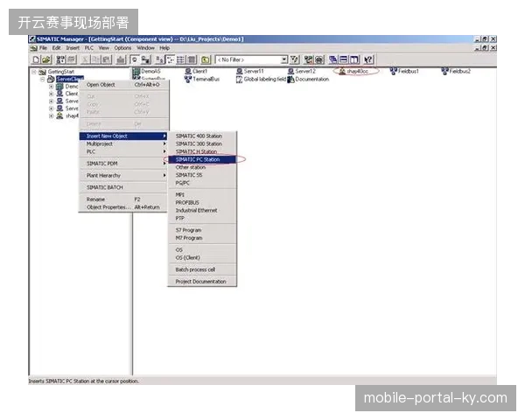Screen dimensions: 525x420
Task: Expand the Client tree node
Action: [x=52, y=94]
